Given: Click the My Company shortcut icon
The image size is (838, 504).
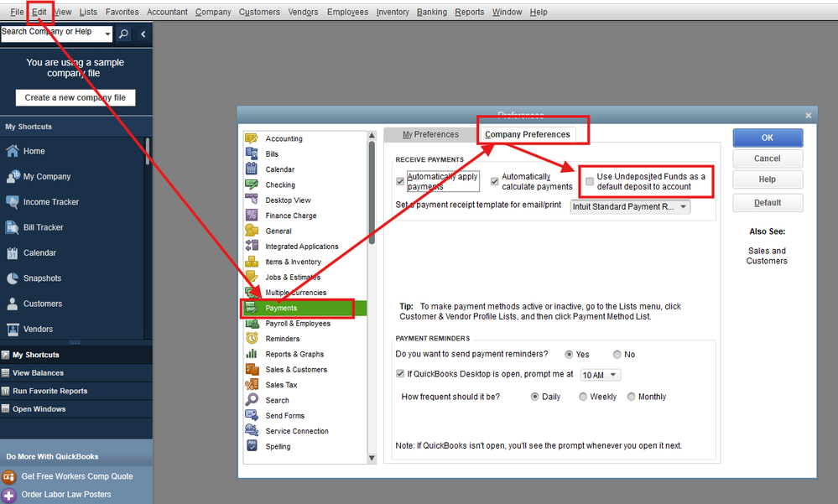Looking at the screenshot, I should pos(13,176).
